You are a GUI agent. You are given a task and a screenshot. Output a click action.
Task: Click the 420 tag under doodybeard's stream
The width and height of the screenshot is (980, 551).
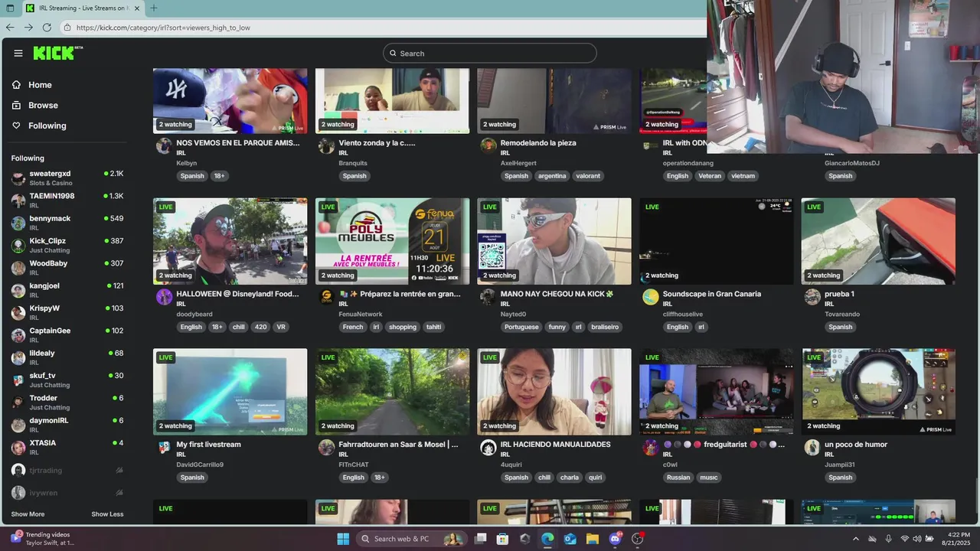point(260,327)
